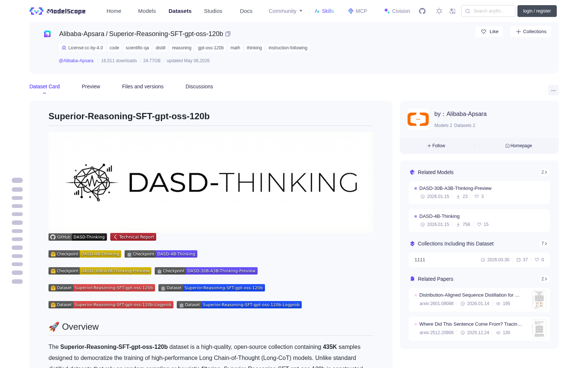Open blue Dataset Superior-Reasoning-SFT-gpt-oss-120b badge
Image resolution: width=588 pixels, height=368 pixels.
click(212, 288)
